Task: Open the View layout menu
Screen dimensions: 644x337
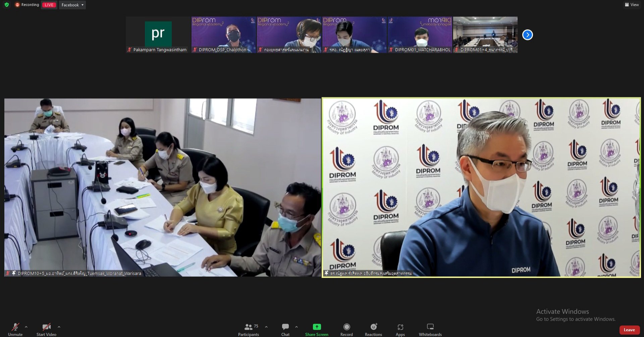Action: [x=632, y=5]
